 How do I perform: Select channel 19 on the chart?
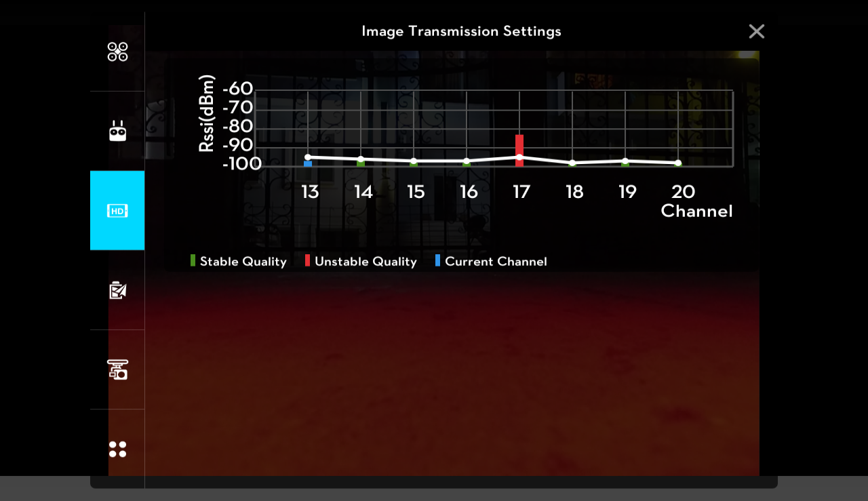click(x=627, y=192)
